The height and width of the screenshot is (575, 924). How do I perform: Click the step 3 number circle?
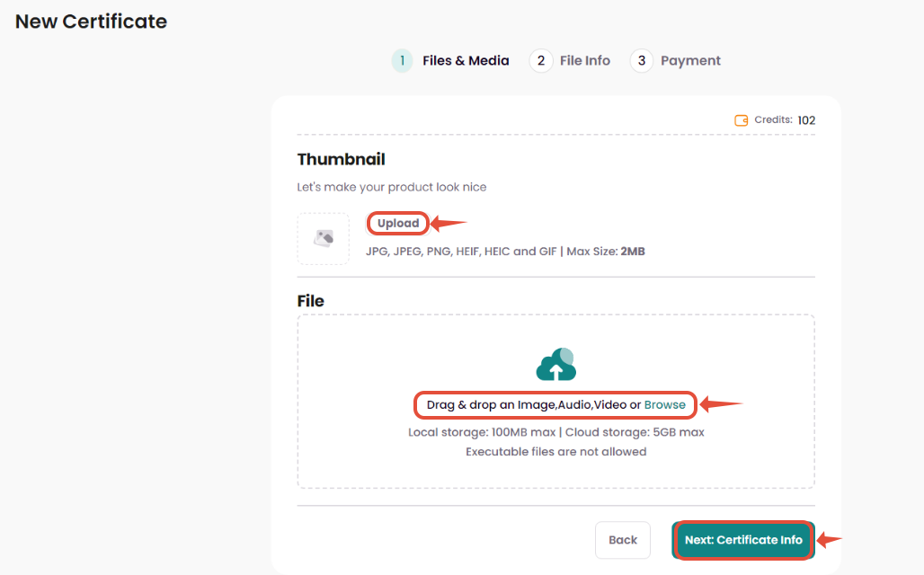642,61
